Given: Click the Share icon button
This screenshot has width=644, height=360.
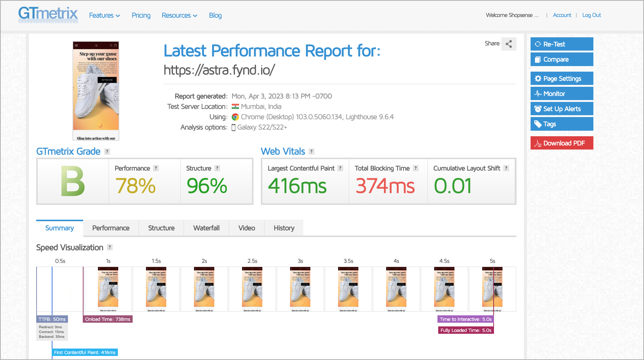Looking at the screenshot, I should pyautogui.click(x=509, y=44).
